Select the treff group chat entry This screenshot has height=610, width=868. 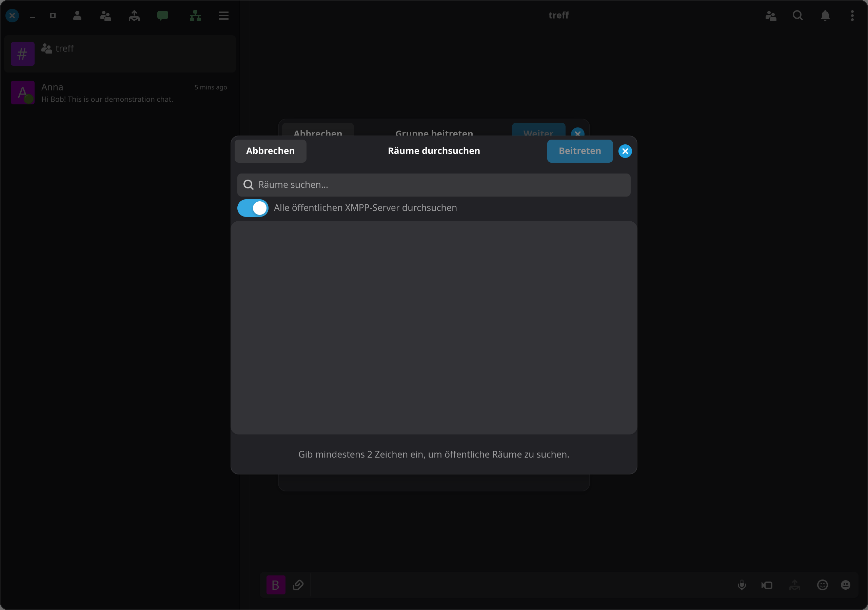pyautogui.click(x=120, y=54)
